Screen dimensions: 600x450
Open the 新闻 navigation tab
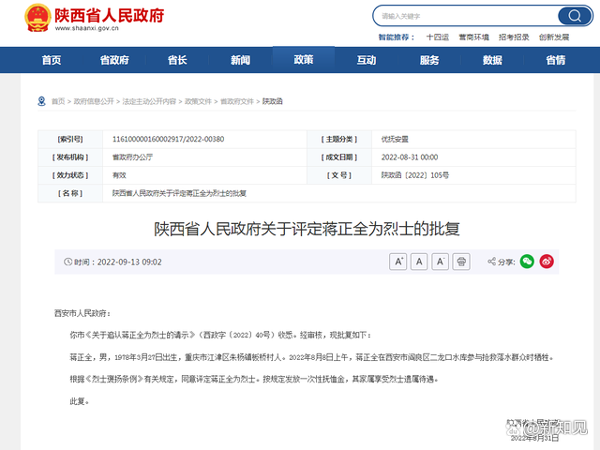tap(240, 60)
